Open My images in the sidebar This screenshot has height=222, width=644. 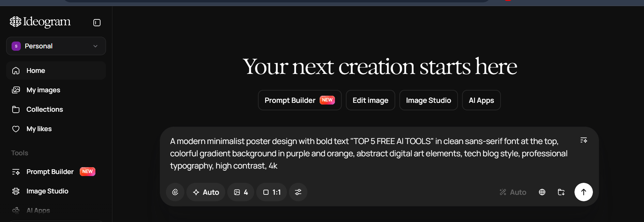(56, 90)
